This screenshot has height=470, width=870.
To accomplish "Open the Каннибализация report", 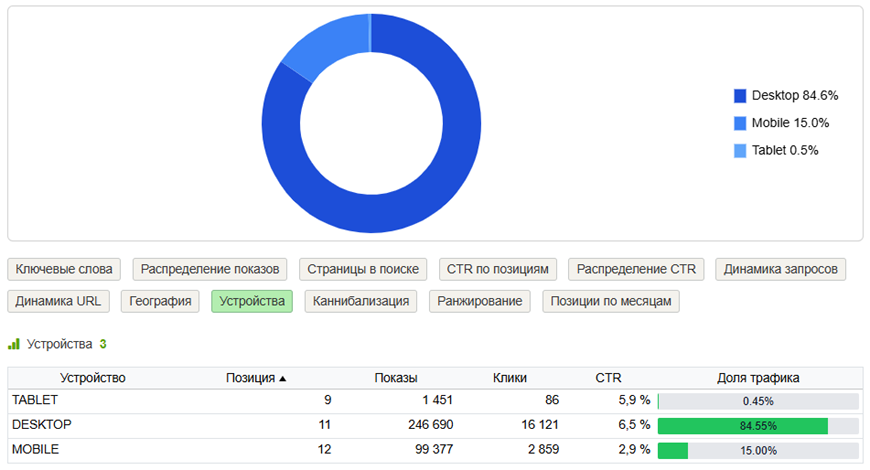I will coord(361,301).
